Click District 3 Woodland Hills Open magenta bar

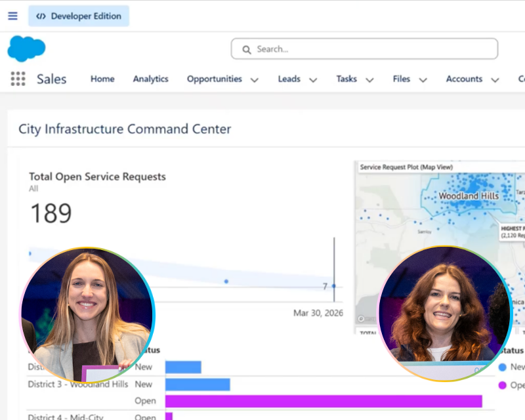[x=324, y=401]
